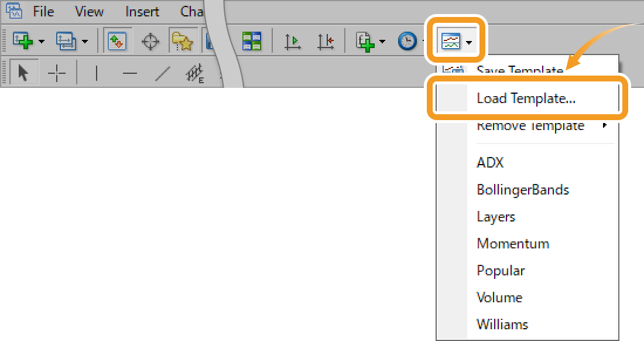Toggle the Data Window crosshair-circle icon
The width and height of the screenshot is (644, 341).
click(150, 42)
